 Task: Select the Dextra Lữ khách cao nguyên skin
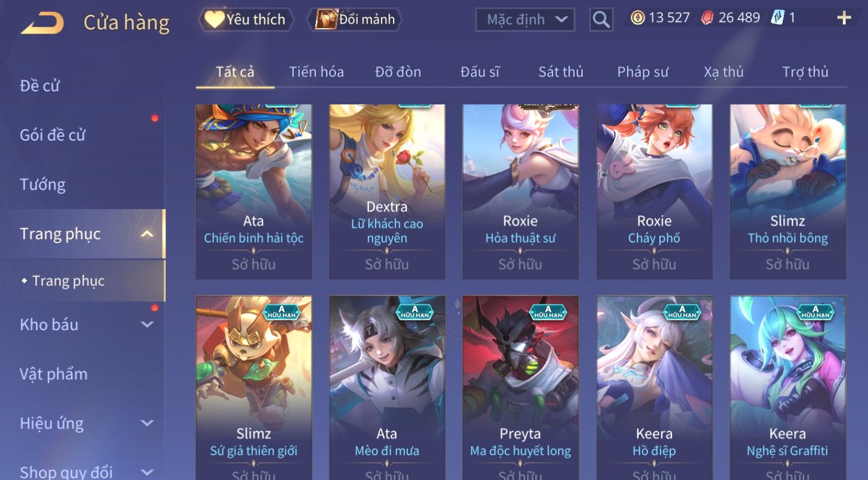[387, 192]
